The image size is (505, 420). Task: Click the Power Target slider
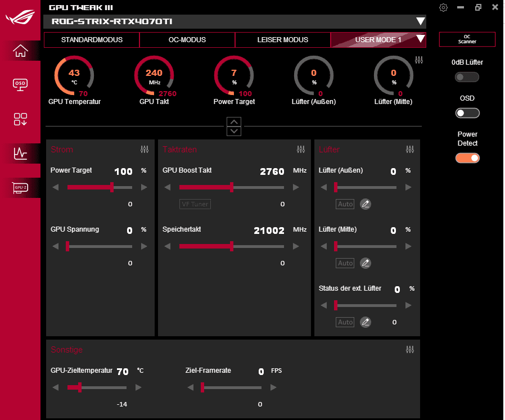pos(100,187)
